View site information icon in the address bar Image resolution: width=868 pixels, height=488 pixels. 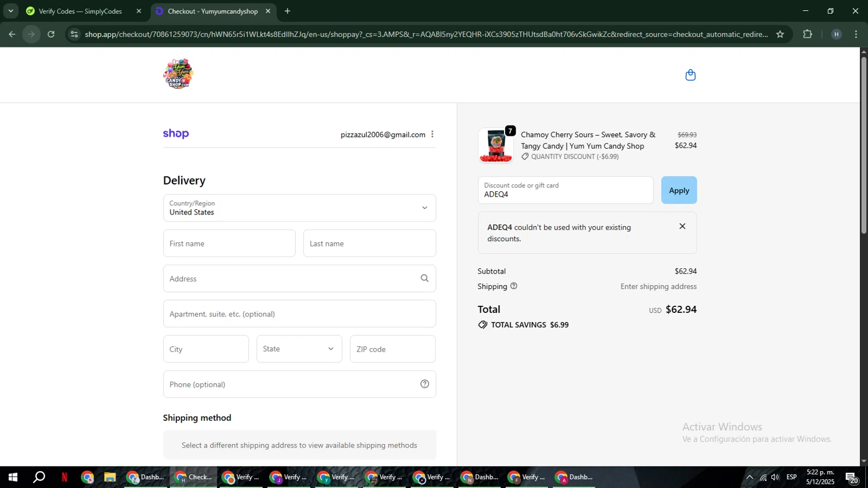click(x=74, y=34)
